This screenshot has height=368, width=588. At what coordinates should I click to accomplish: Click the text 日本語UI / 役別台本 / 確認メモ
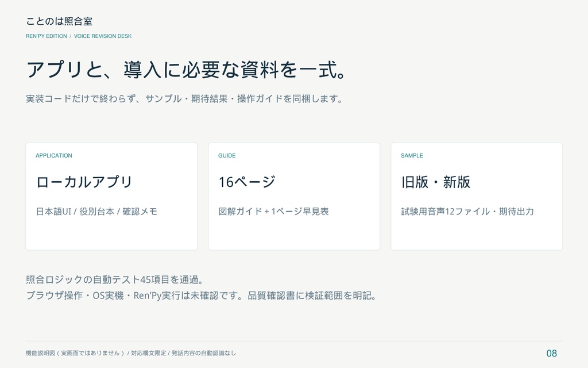(x=96, y=212)
